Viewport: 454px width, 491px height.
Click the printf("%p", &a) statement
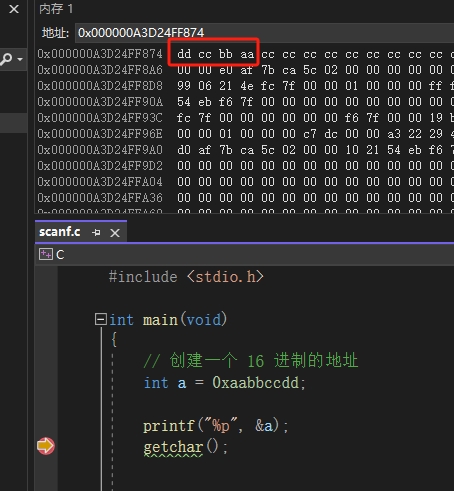pyautogui.click(x=215, y=426)
